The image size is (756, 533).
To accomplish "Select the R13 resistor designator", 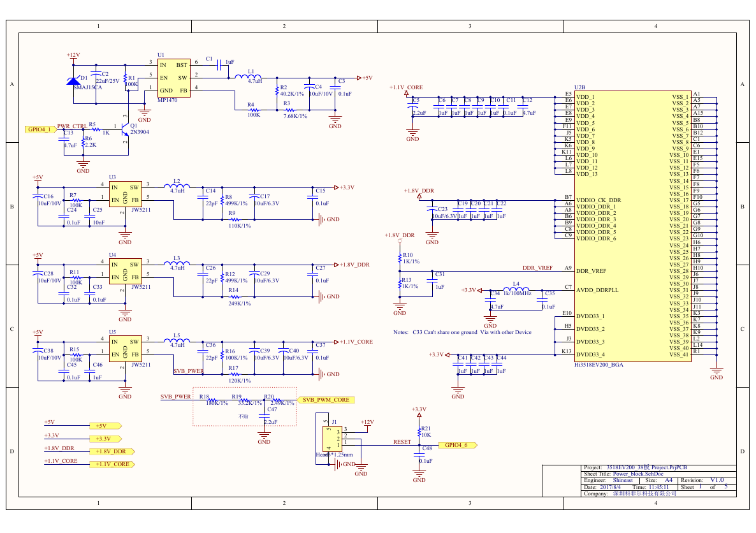I will [407, 280].
